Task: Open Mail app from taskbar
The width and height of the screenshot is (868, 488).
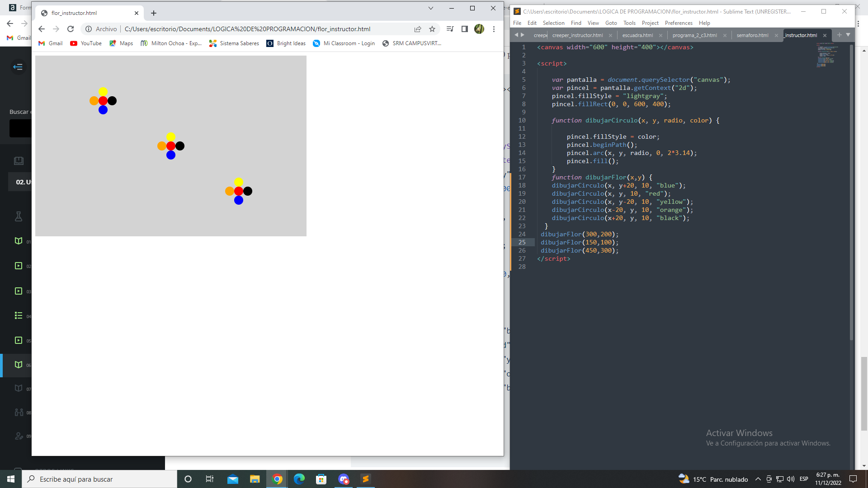Action: (x=233, y=479)
